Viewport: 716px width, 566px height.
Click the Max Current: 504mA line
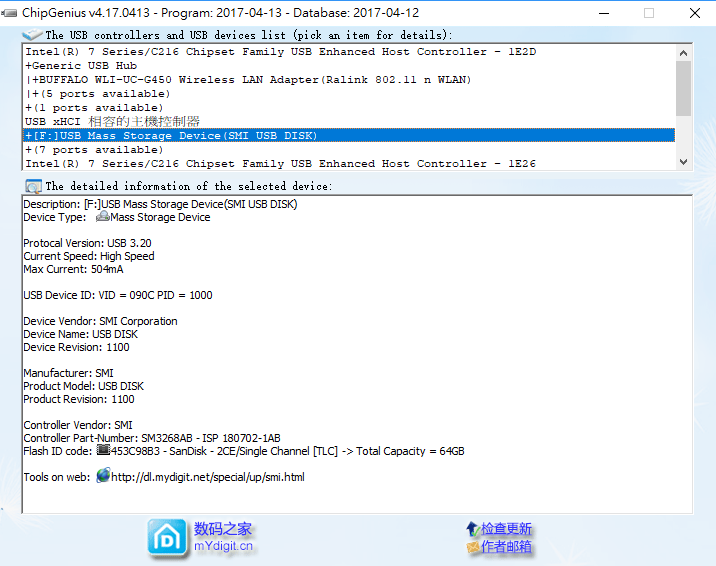pos(73,269)
